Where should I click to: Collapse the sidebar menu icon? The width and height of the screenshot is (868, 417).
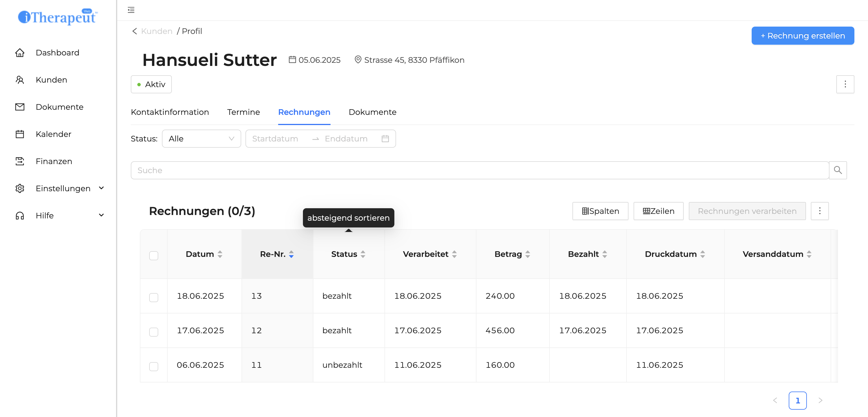pos(131,10)
